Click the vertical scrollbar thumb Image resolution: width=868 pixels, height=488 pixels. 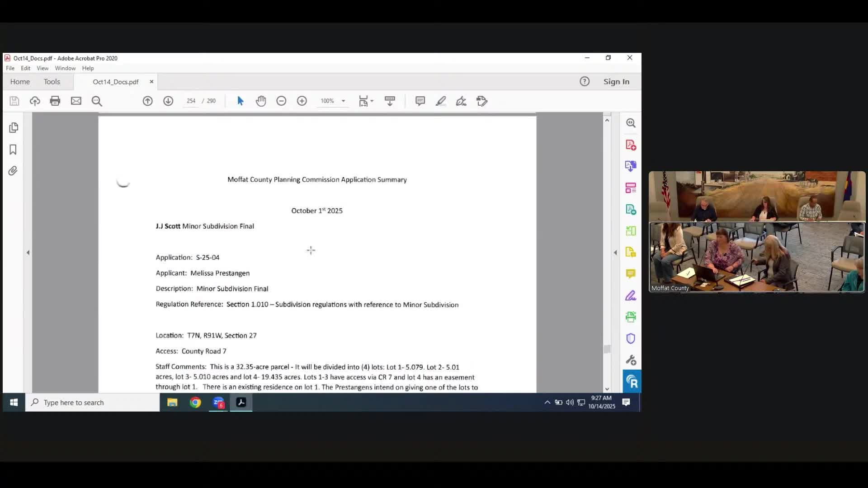pyautogui.click(x=607, y=349)
